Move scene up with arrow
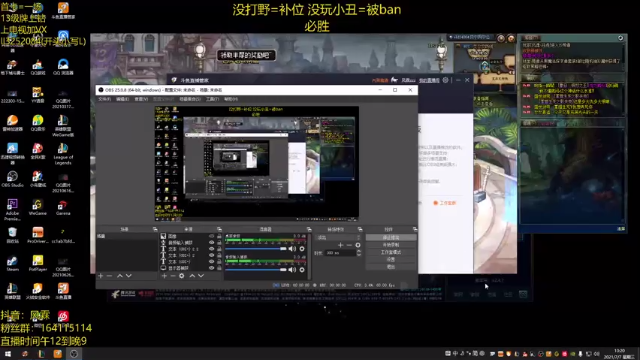This screenshot has width=640, height=360. [120, 276]
